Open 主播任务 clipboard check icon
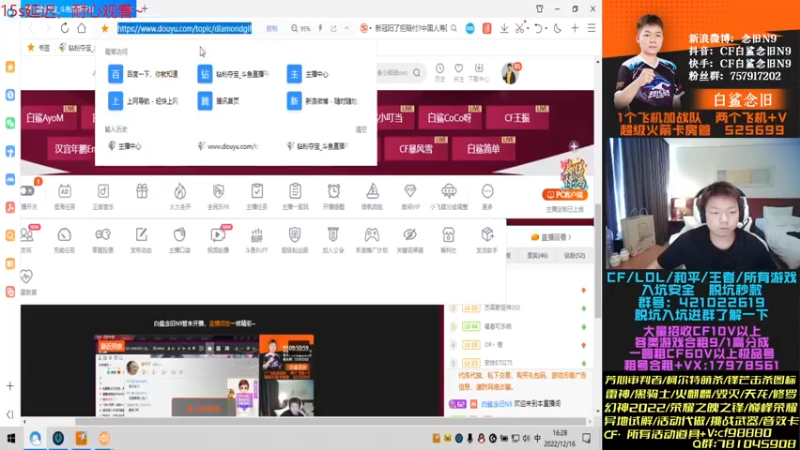800x450 pixels. click(x=257, y=191)
